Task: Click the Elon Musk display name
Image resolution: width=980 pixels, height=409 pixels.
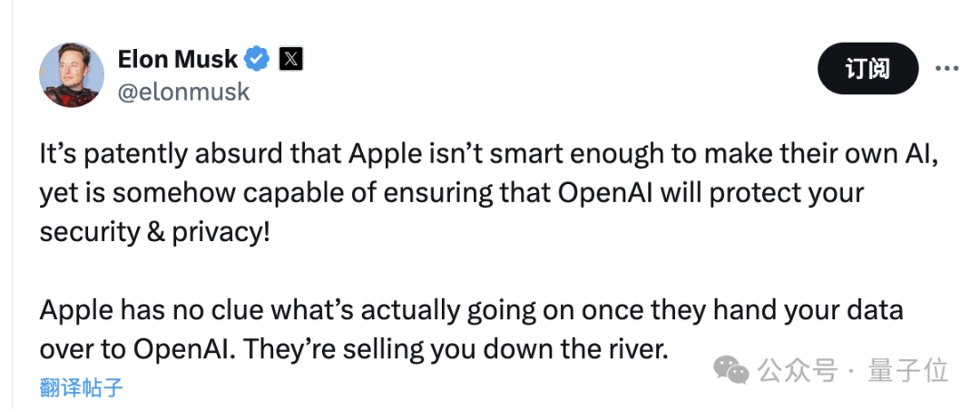Action: (x=178, y=60)
